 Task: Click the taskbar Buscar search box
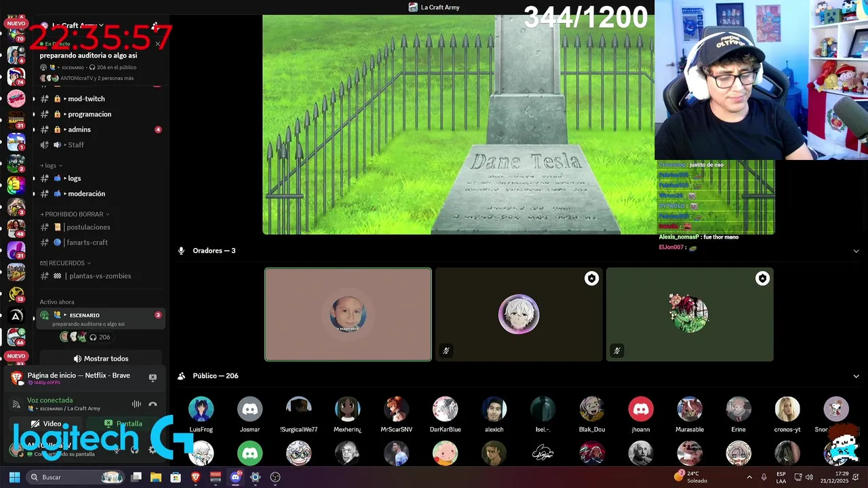pyautogui.click(x=75, y=477)
